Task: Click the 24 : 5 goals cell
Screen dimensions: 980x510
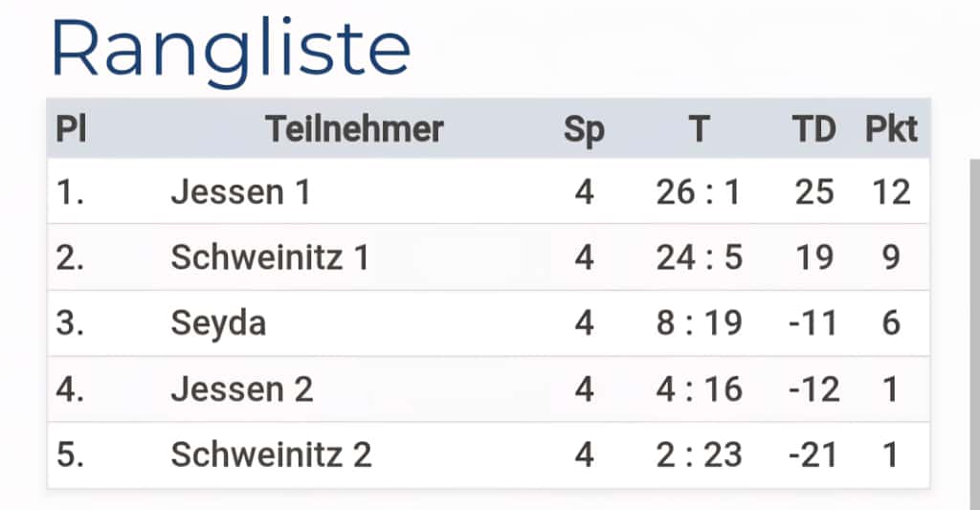Action: tap(700, 257)
